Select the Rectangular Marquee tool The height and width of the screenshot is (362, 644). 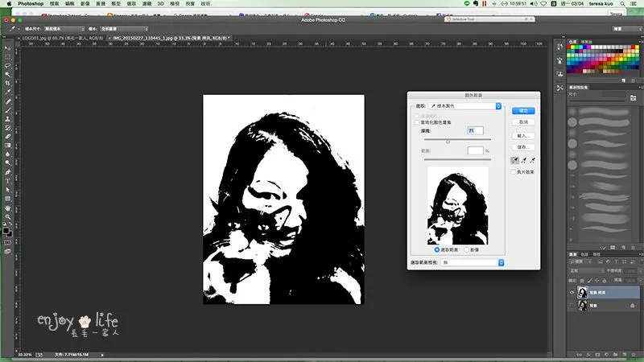point(8,57)
